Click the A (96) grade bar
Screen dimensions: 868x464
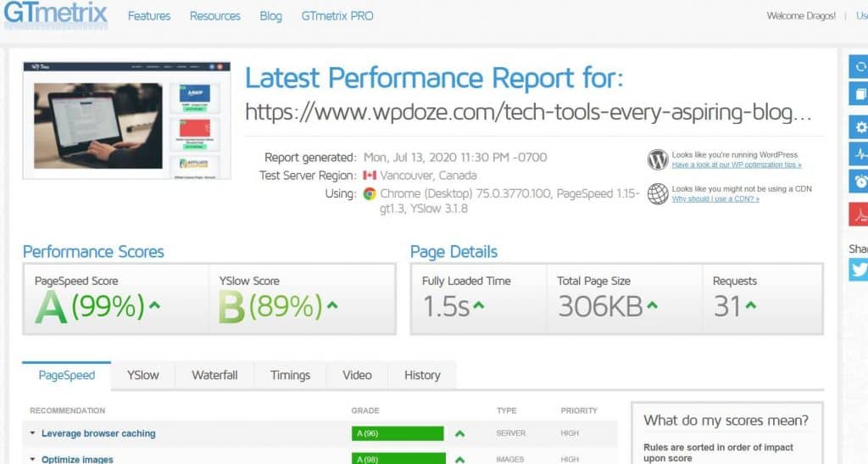click(x=398, y=433)
